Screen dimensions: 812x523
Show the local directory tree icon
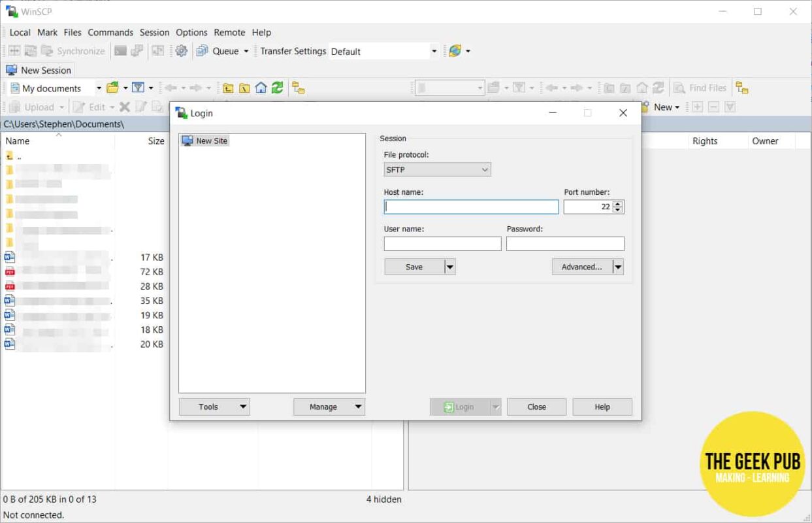[x=298, y=88]
